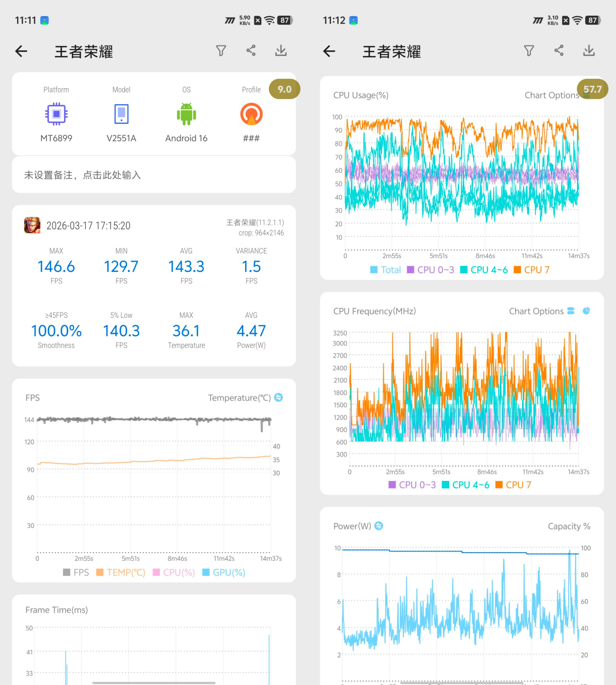Tap the note field 未设置备注，点击此处输入
This screenshot has width=616, height=685.
(154, 175)
